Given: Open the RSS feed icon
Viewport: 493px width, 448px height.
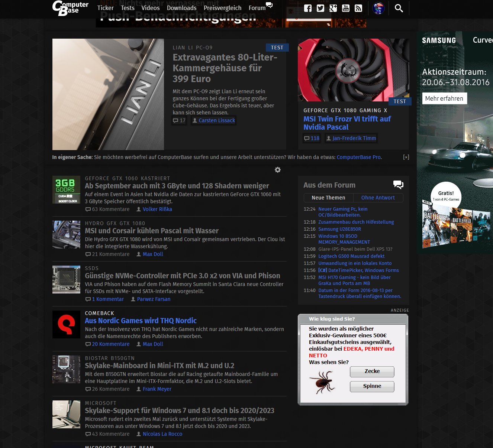Looking at the screenshot, I should coord(358,8).
